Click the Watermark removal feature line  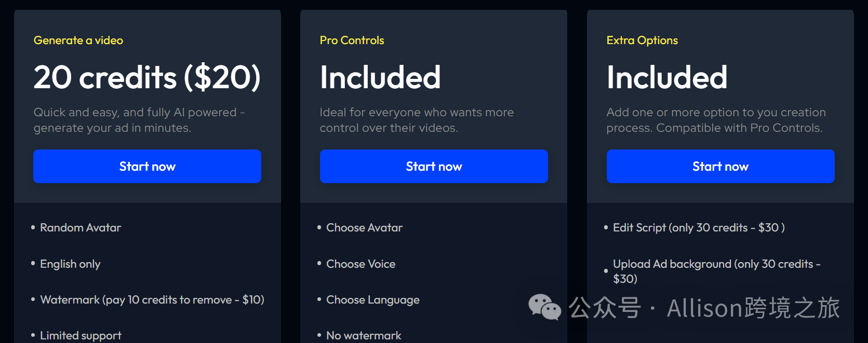point(152,300)
